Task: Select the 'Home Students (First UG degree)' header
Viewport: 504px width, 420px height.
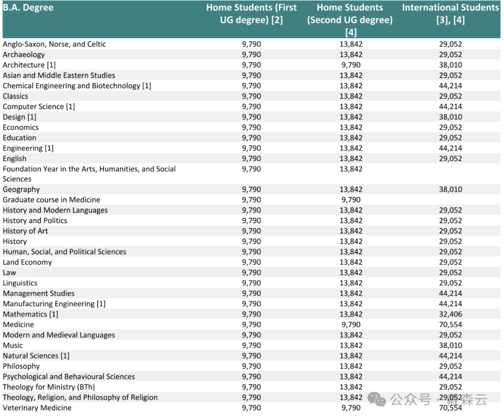Action: coord(251,14)
